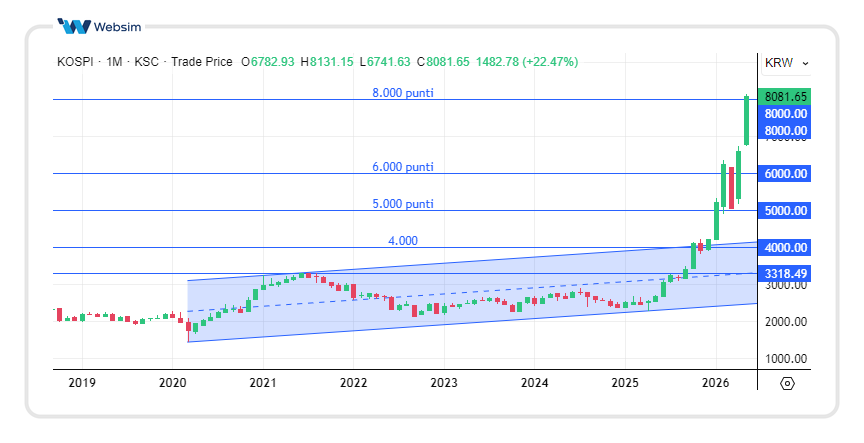Screen dimensions: 864x443
Task: Click the 6000.00 price axis tag
Action: point(785,174)
